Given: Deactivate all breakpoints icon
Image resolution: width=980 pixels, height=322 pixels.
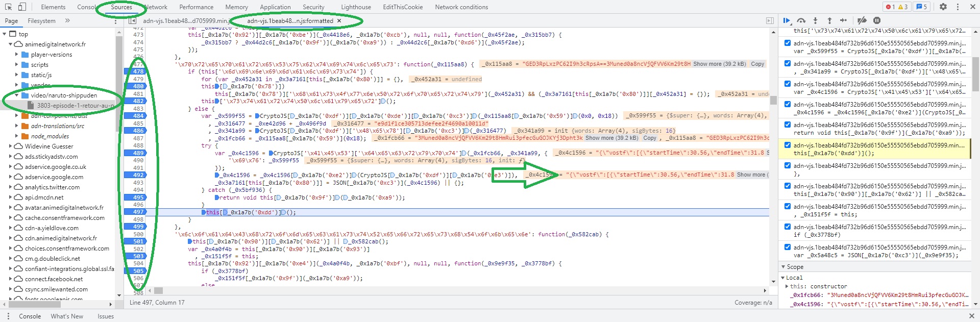Looking at the screenshot, I should tap(862, 20).
